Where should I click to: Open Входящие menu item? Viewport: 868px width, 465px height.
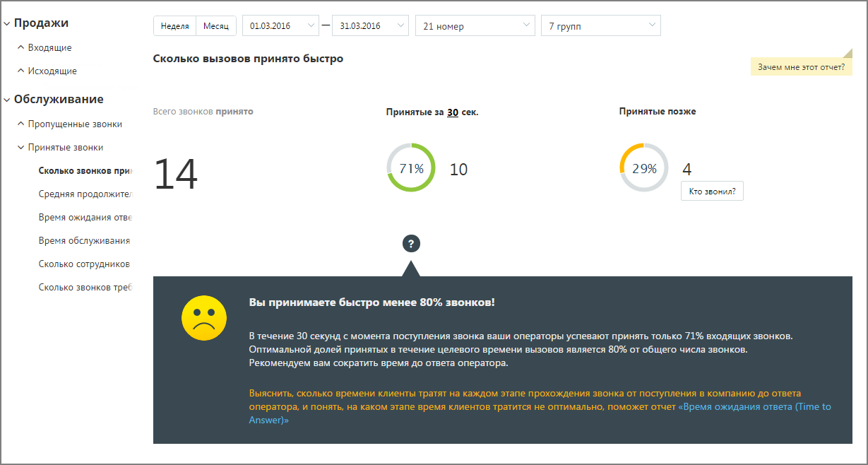[49, 48]
